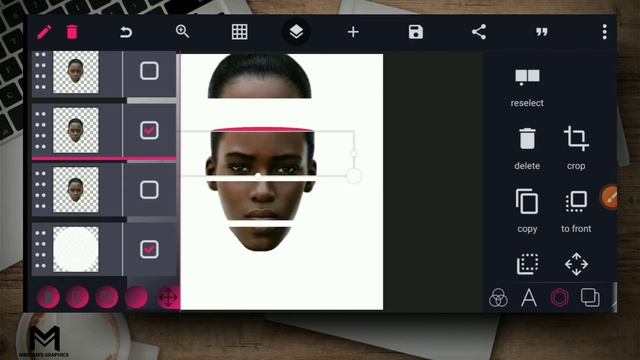640x360 pixels.
Task: Save the project with floppy disk icon
Action: coord(416,32)
